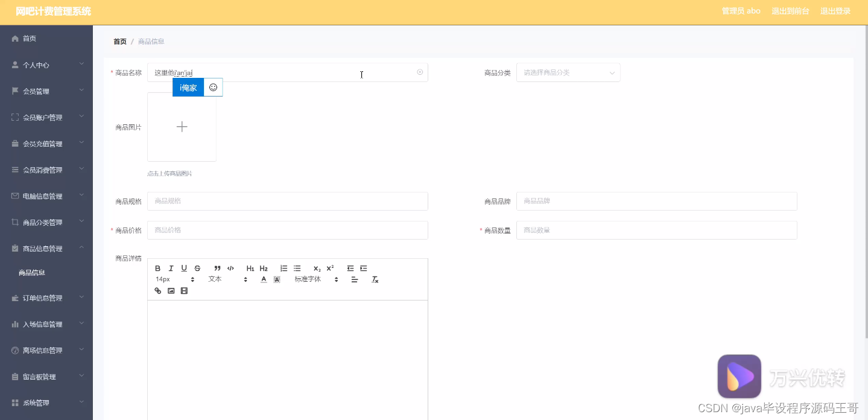Click the page vertical scrollbar
The height and width of the screenshot is (420, 868).
click(866, 181)
